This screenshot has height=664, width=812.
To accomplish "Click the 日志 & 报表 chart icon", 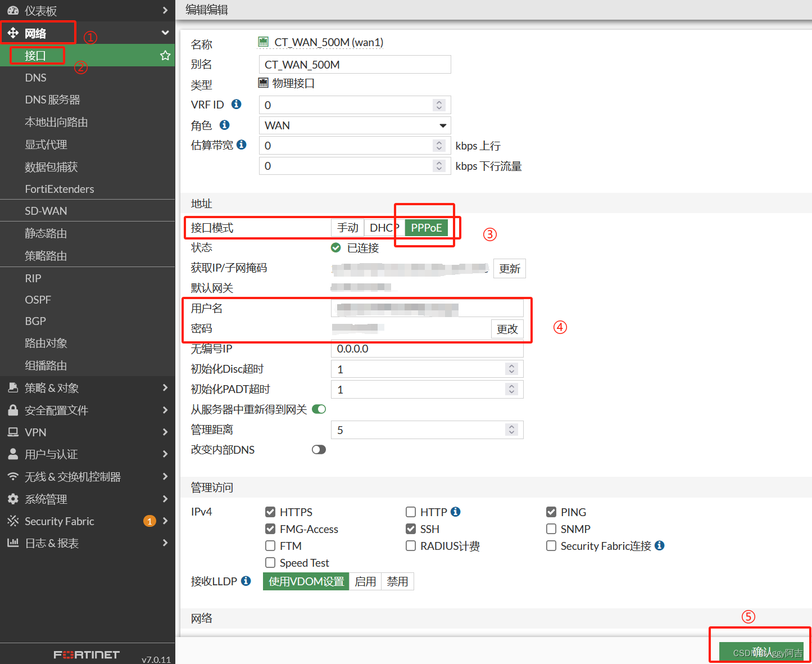I will (13, 543).
